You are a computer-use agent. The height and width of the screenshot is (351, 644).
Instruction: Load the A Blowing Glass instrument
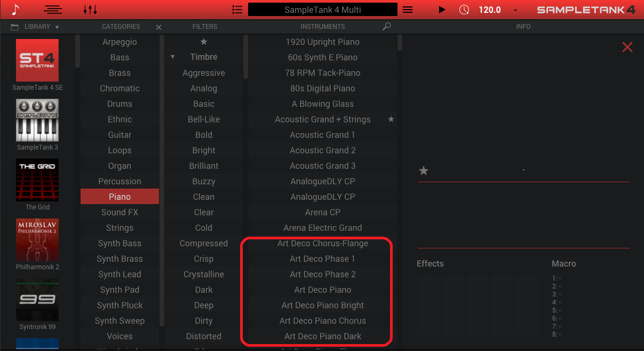[x=323, y=104]
